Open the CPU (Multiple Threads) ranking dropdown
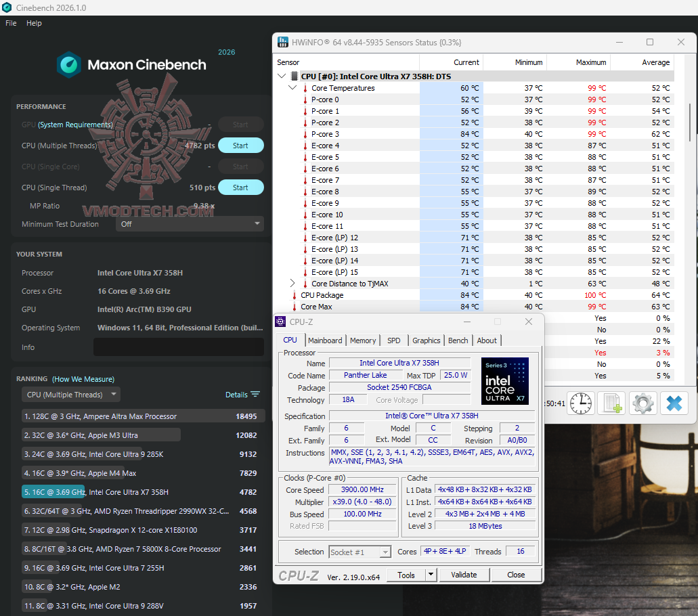Image resolution: width=698 pixels, height=616 pixels. (x=71, y=395)
